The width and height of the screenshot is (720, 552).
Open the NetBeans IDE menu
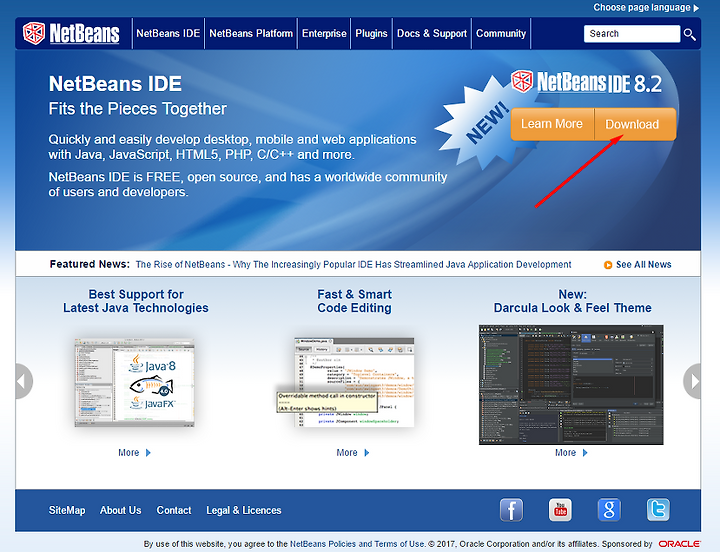(168, 34)
